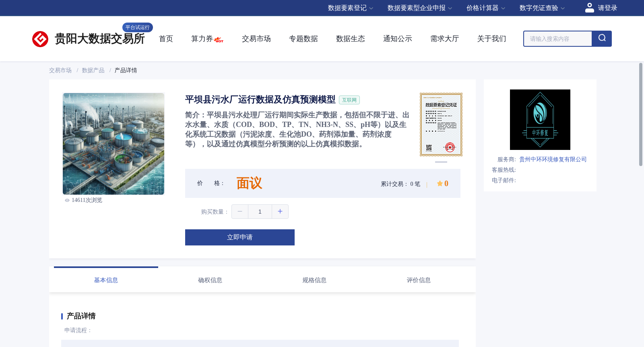Click the eye view-count icon
Viewport: 644px width, 347px height.
click(67, 200)
